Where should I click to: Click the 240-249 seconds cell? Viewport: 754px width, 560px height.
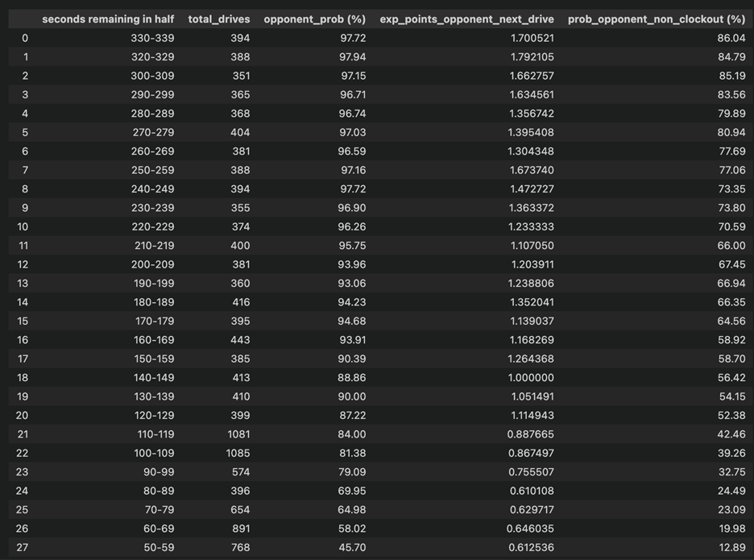[x=152, y=189]
